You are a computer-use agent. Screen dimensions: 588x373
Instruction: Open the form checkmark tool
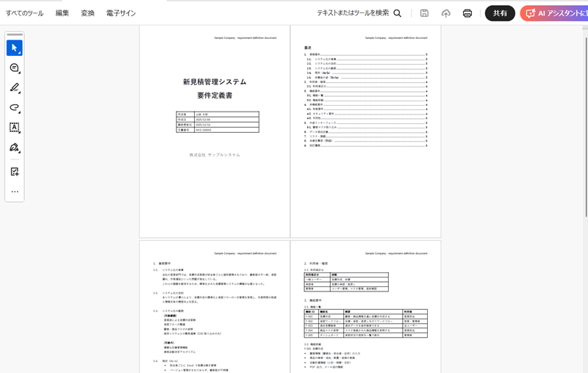pos(15,172)
